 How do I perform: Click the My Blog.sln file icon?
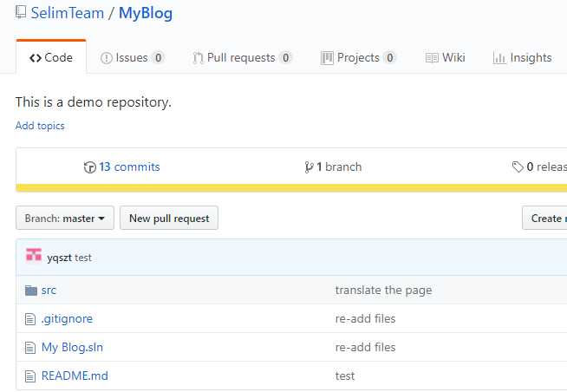pyautogui.click(x=30, y=348)
